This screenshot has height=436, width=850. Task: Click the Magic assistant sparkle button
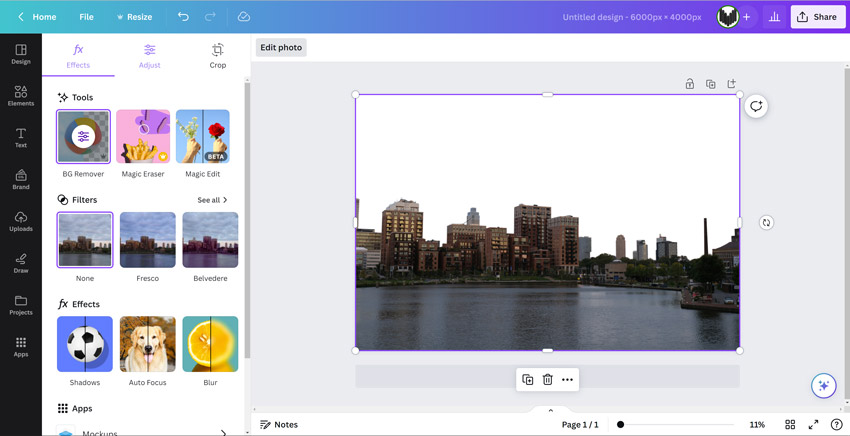[823, 386]
